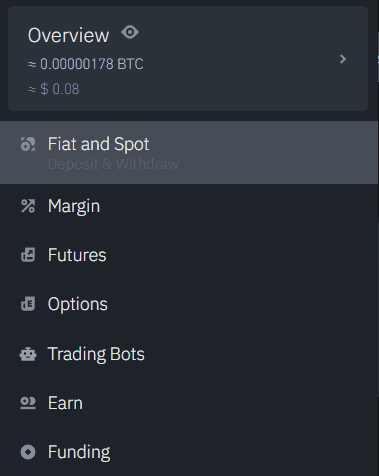379x476 pixels.
Task: Expand Overview with the right chevron
Action: tap(343, 59)
